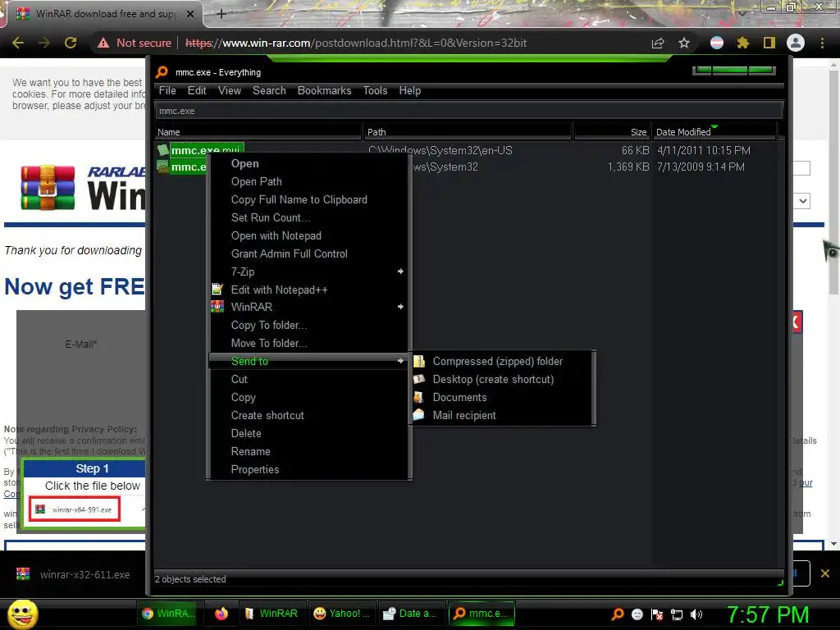Screen dimensions: 840x630
Task: Bookmark this page with the star icon
Action: pyautogui.click(x=683, y=43)
